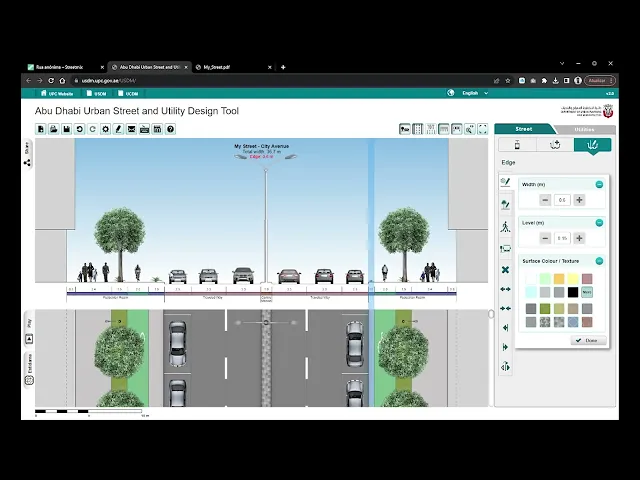The image size is (640, 480).
Task: Click the share icon on the left edge
Action: point(27,163)
